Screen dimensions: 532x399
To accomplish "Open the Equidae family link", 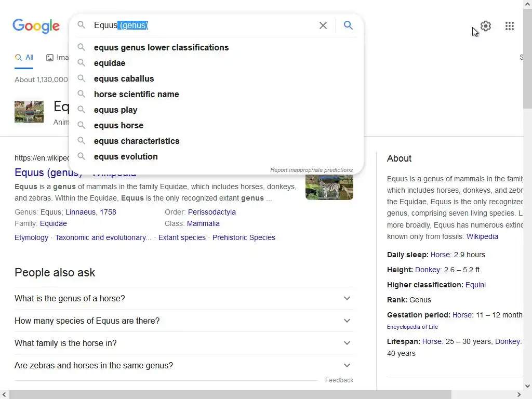I will [x=54, y=223].
